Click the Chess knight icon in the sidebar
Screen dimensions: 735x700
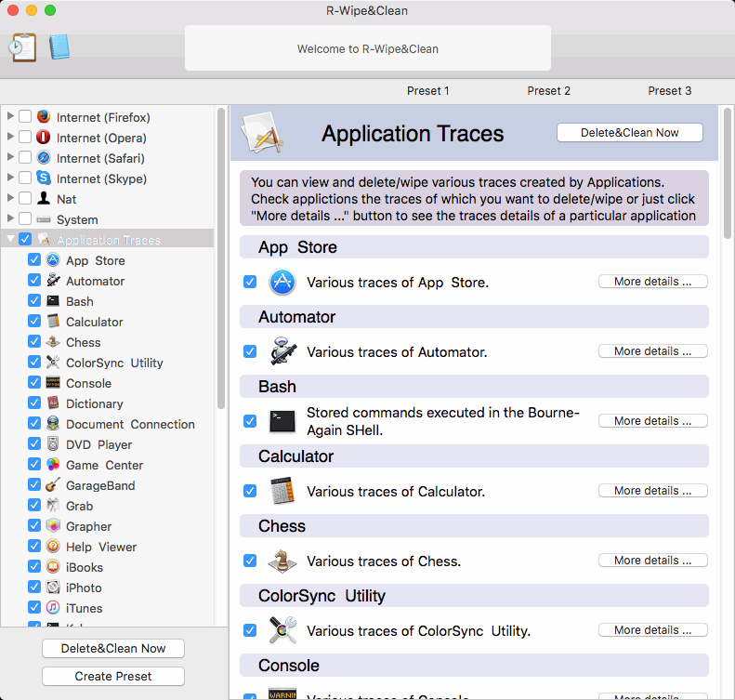tap(53, 341)
